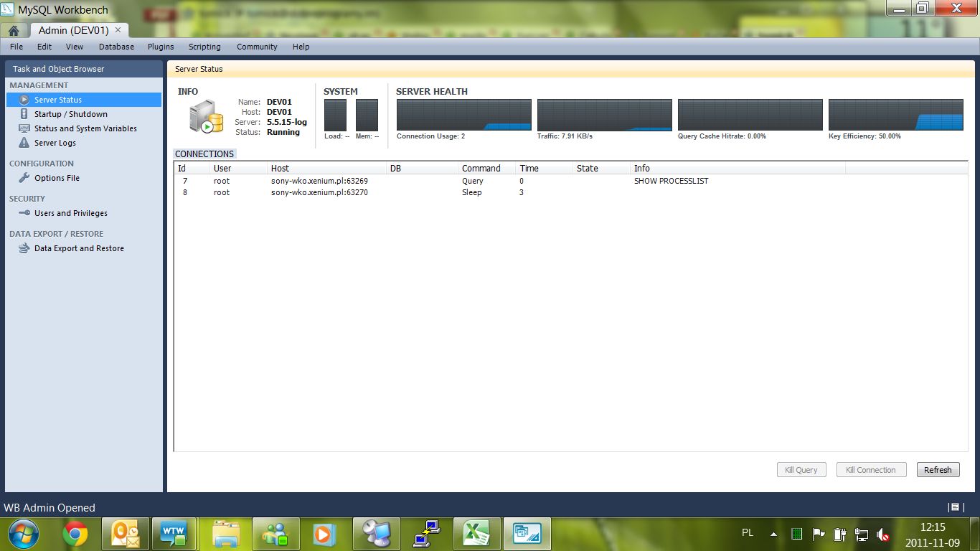Viewport: 980px width, 551px height.
Task: Click the Options File wrench icon
Action: click(24, 178)
